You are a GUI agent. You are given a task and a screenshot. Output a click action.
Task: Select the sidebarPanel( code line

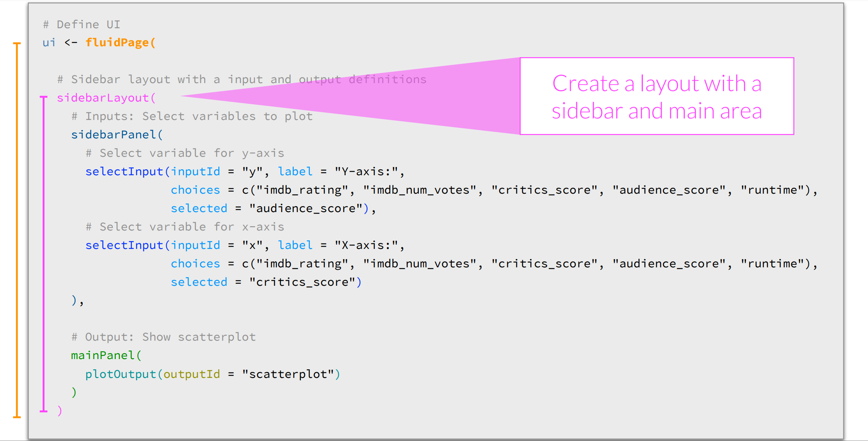(116, 134)
